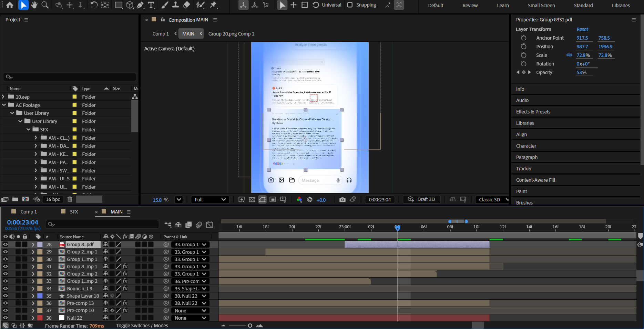
Task: Select the Pen tool
Action: (140, 5)
